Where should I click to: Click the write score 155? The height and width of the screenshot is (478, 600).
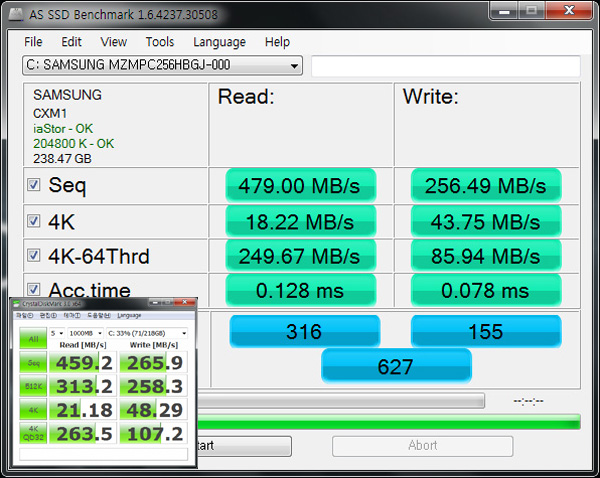coord(486,331)
